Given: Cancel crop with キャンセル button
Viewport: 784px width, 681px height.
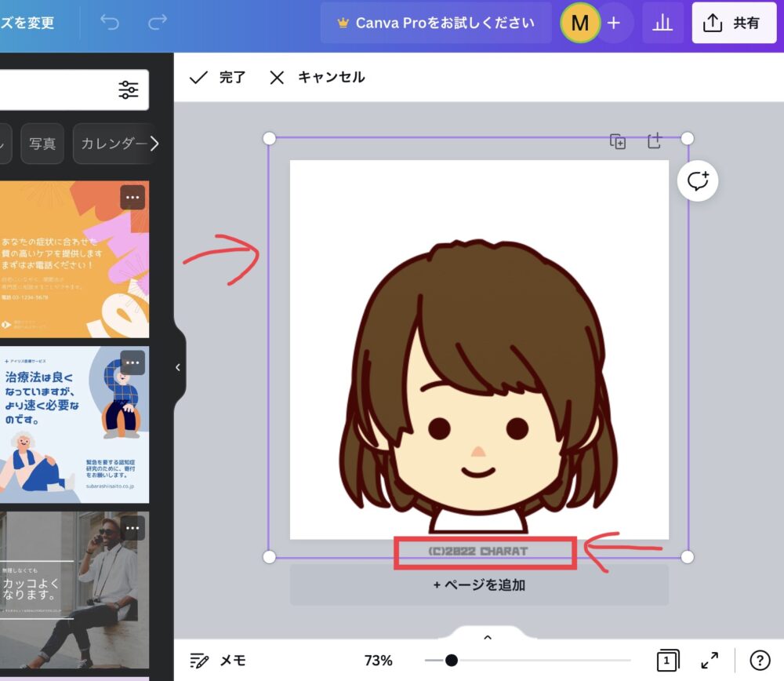Looking at the screenshot, I should pos(318,77).
